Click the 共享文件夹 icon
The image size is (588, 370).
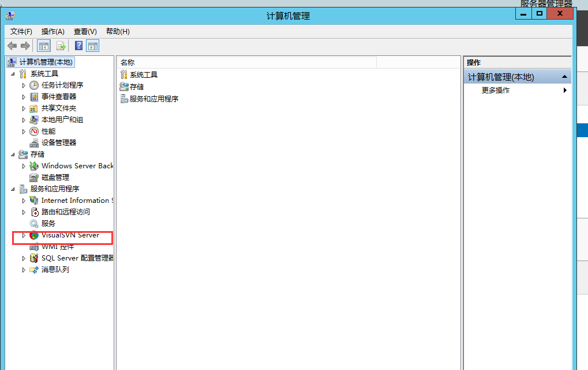coord(33,108)
